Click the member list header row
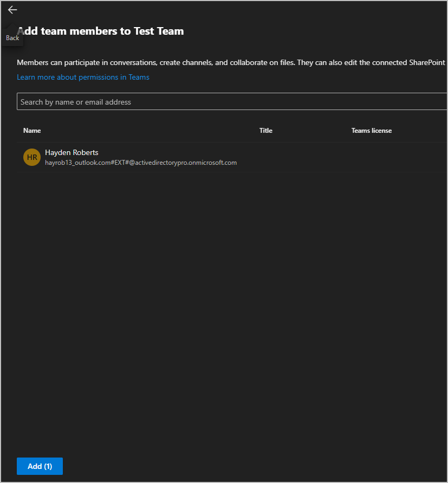 pyautogui.click(x=217, y=130)
